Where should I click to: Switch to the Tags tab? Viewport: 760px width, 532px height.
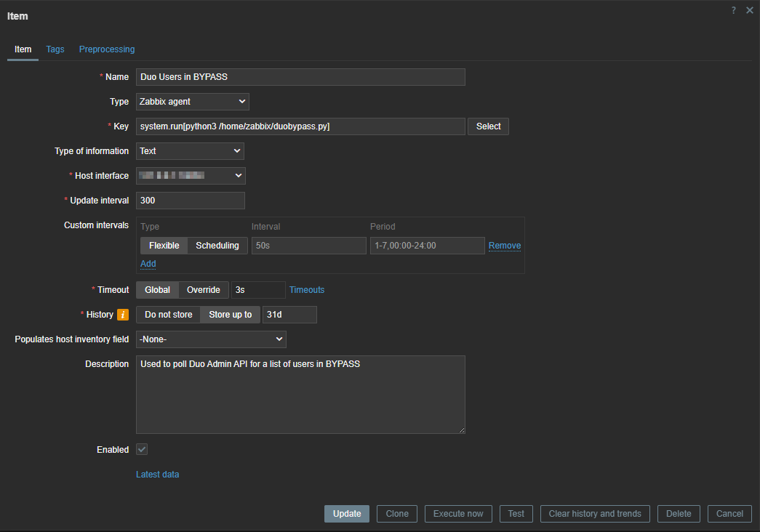[55, 49]
